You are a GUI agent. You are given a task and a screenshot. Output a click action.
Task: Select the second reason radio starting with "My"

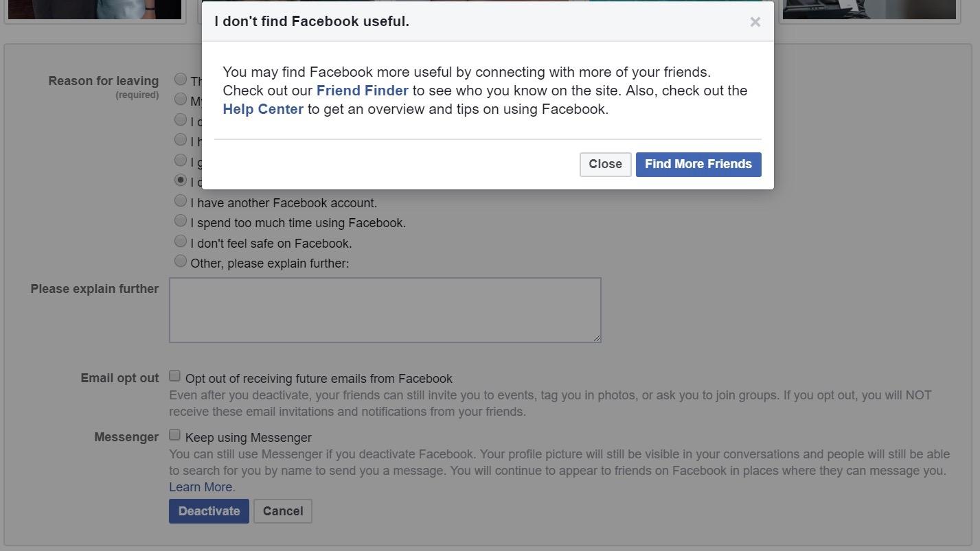[x=181, y=99]
